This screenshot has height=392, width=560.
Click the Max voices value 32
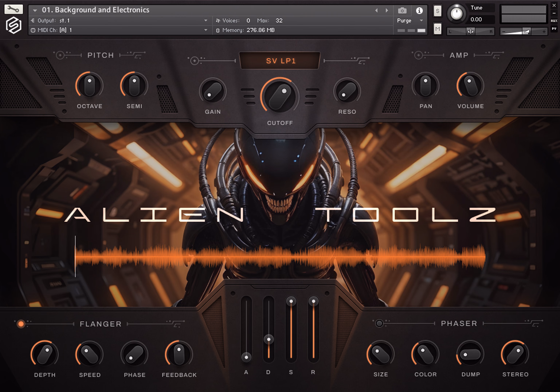coord(279,20)
